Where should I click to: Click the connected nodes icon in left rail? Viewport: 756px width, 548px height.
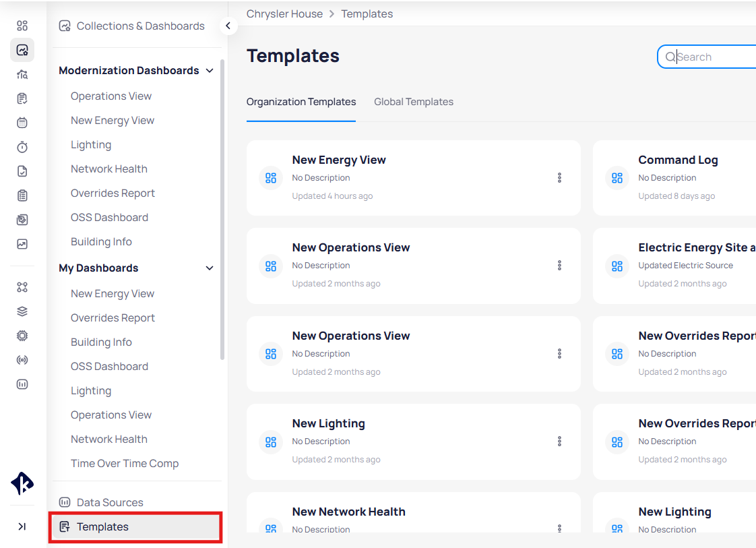point(22,287)
